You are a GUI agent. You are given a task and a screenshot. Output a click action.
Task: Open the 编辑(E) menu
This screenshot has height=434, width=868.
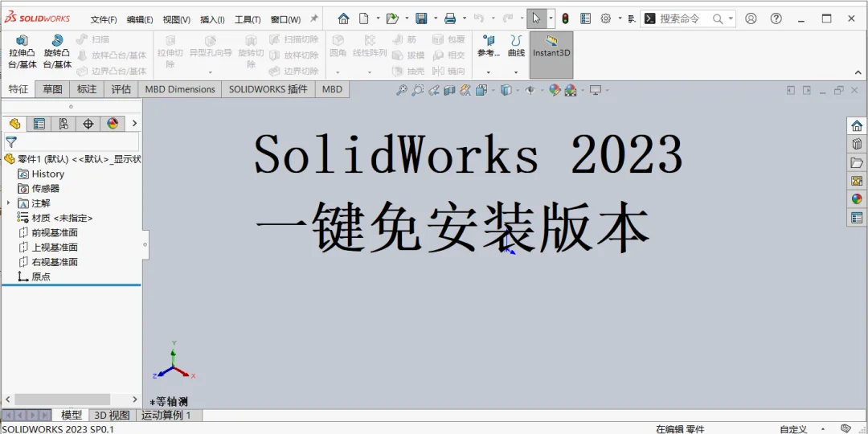140,19
